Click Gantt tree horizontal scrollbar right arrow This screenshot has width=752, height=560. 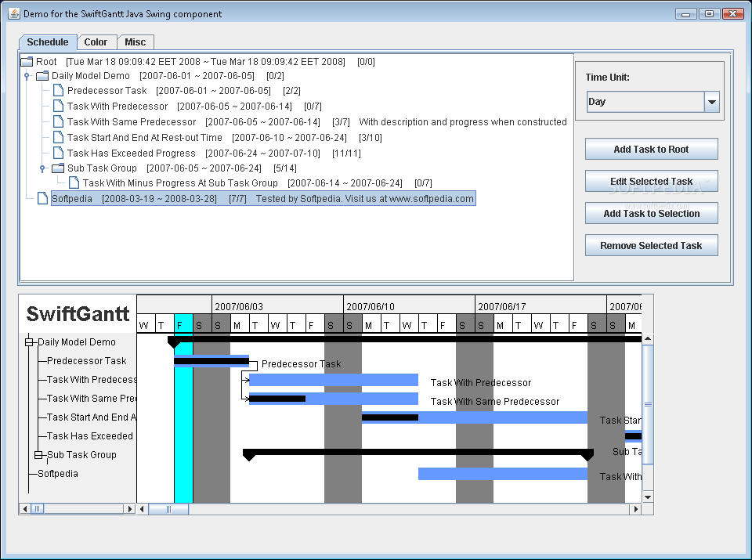tap(129, 508)
